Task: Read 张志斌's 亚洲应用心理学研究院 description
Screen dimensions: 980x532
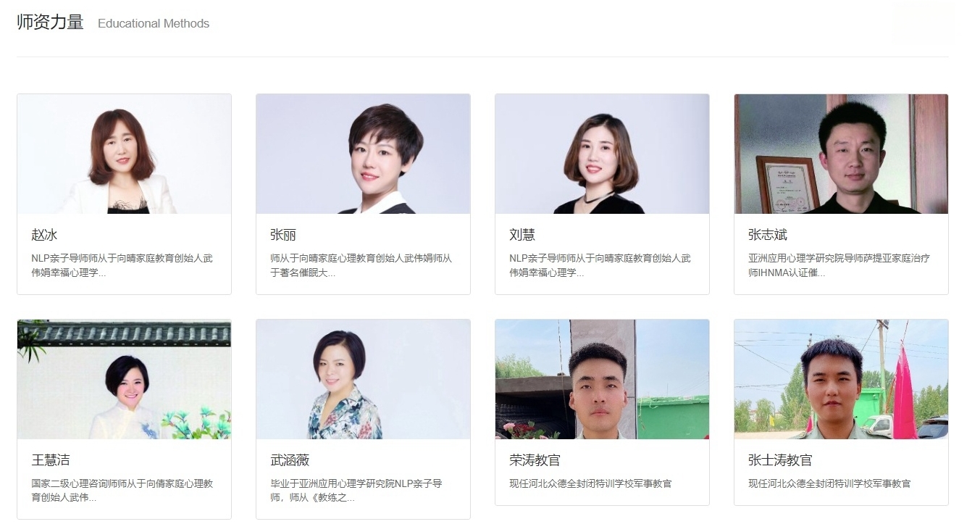Action: tap(839, 265)
